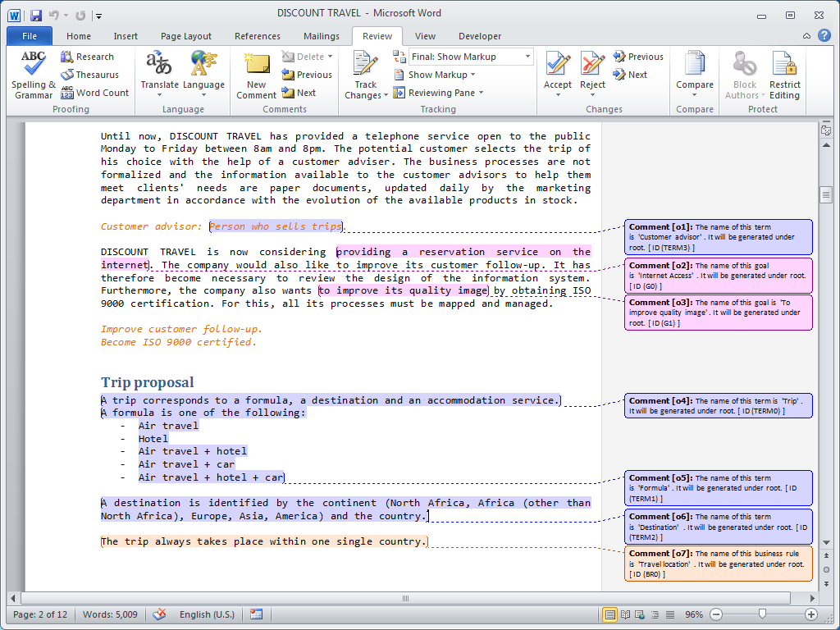
Task: Switch to Outline view
Action: 655,614
